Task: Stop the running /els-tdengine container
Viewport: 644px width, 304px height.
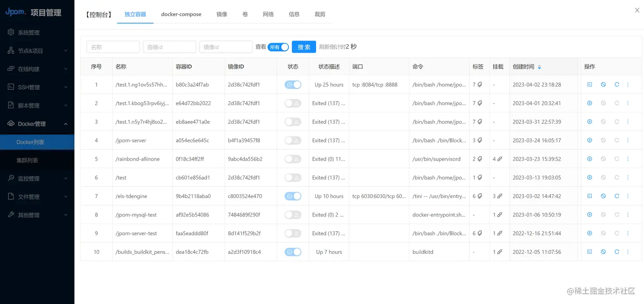Action: (603, 196)
